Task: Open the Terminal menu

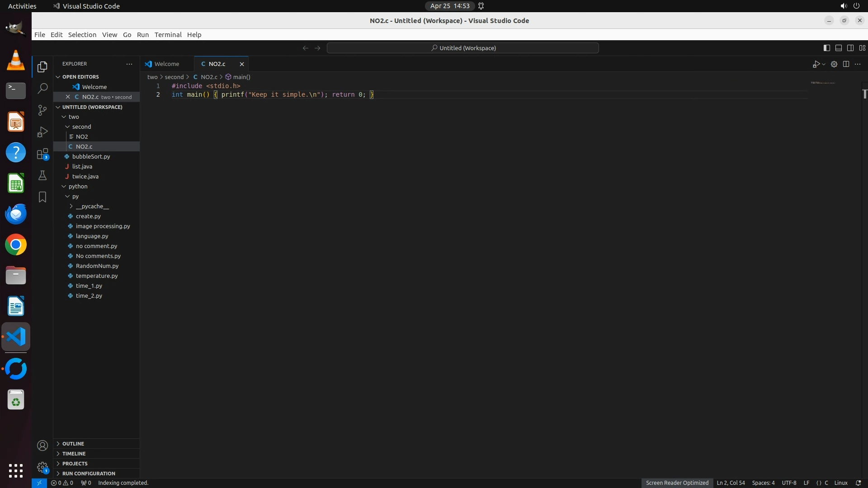Action: tap(168, 35)
